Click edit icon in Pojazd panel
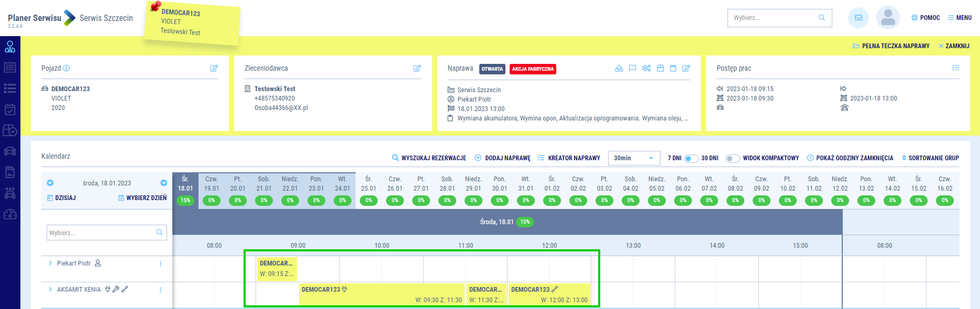Viewport: 980px width, 309px height. tap(214, 69)
